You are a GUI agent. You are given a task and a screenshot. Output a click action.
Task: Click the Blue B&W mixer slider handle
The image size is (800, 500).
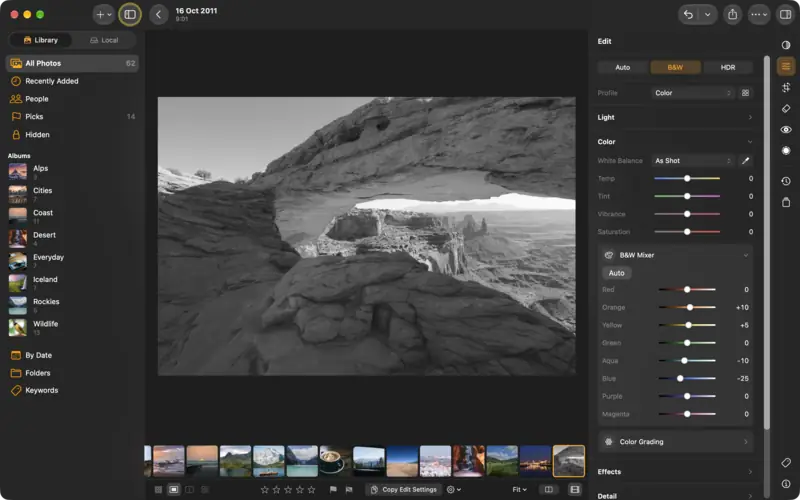[680, 379]
